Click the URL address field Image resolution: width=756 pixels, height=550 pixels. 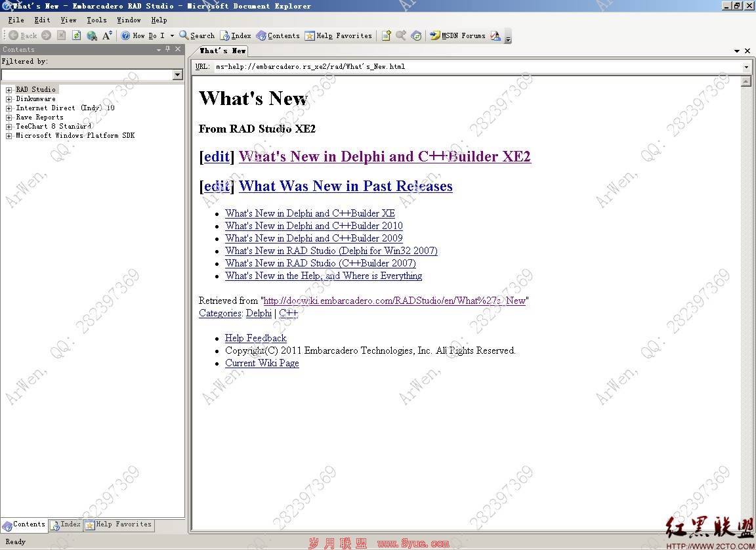477,66
